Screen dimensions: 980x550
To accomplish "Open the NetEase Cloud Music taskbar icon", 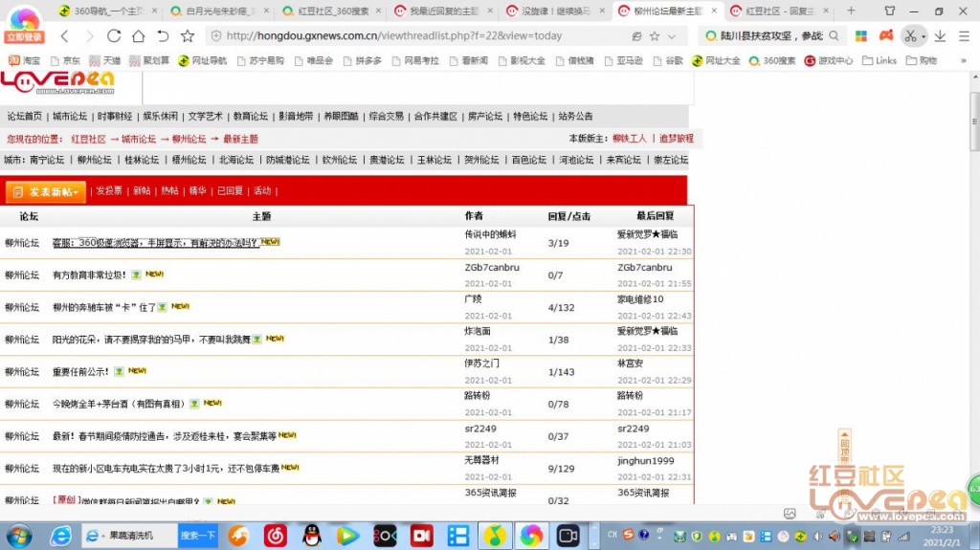I will (x=275, y=537).
